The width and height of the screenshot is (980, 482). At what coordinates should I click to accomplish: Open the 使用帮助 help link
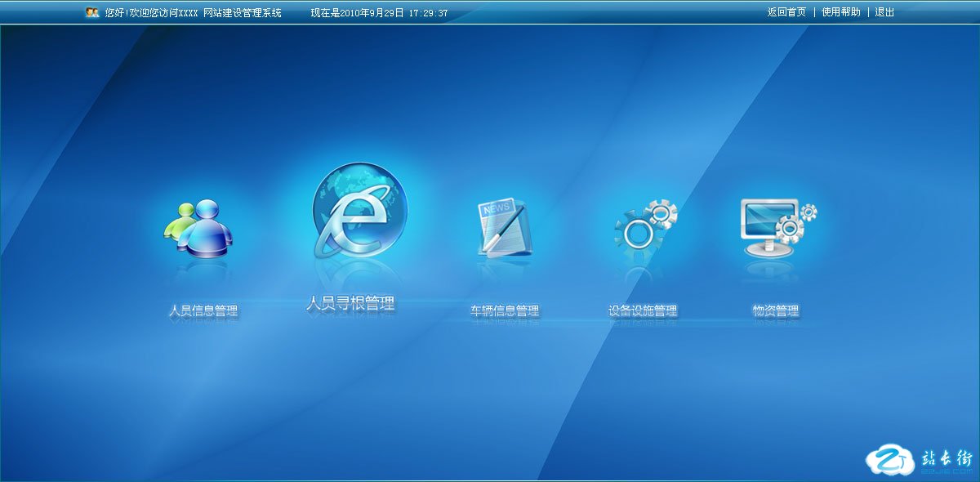click(840, 12)
